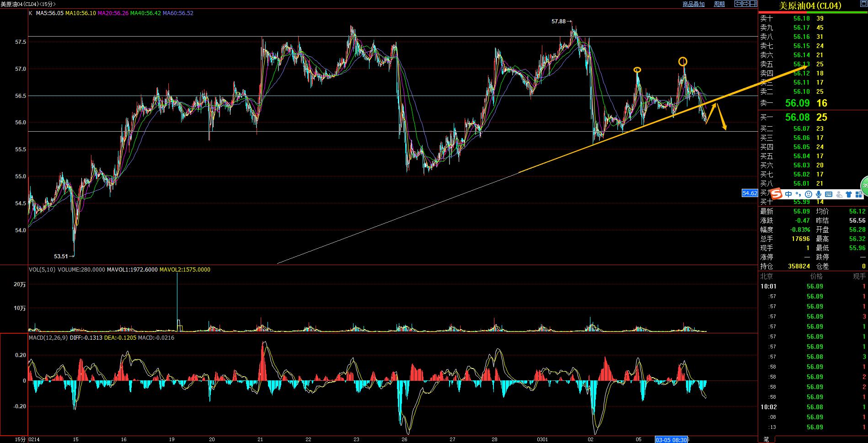Open the 15分 period label at bottom left
This screenshot has width=868, height=443.
(x=20, y=439)
